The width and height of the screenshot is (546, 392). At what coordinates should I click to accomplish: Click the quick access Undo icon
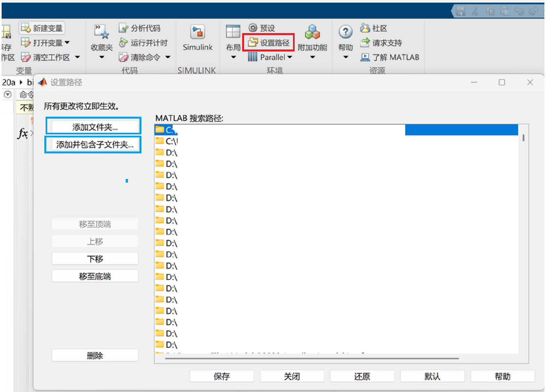[519, 11]
